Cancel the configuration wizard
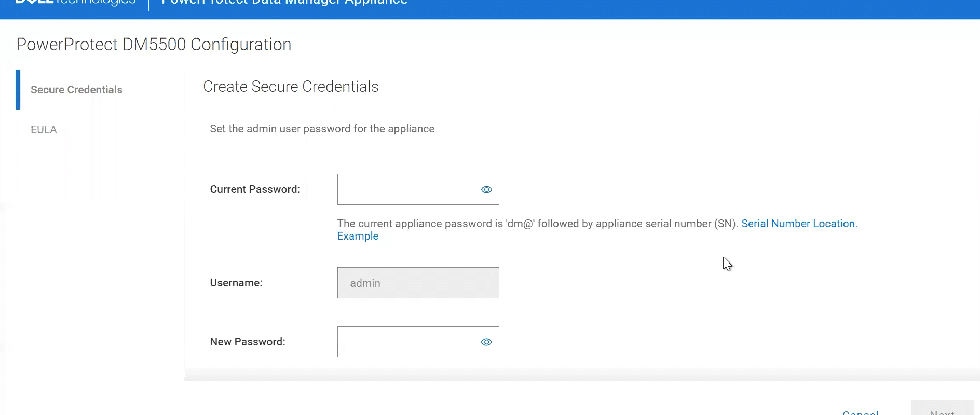 point(860,412)
